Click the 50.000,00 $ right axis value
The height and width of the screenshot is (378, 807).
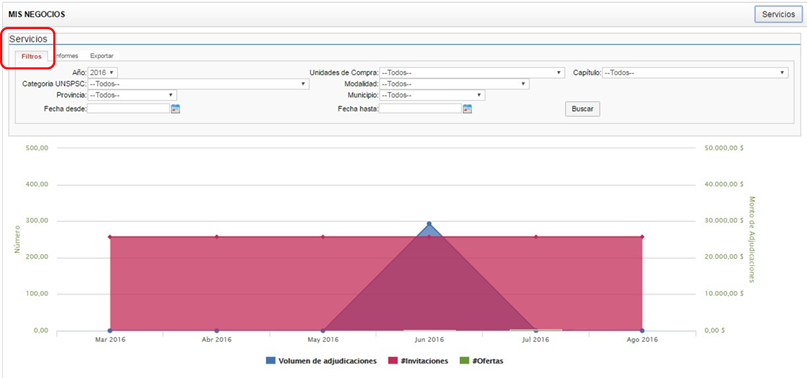pos(724,148)
